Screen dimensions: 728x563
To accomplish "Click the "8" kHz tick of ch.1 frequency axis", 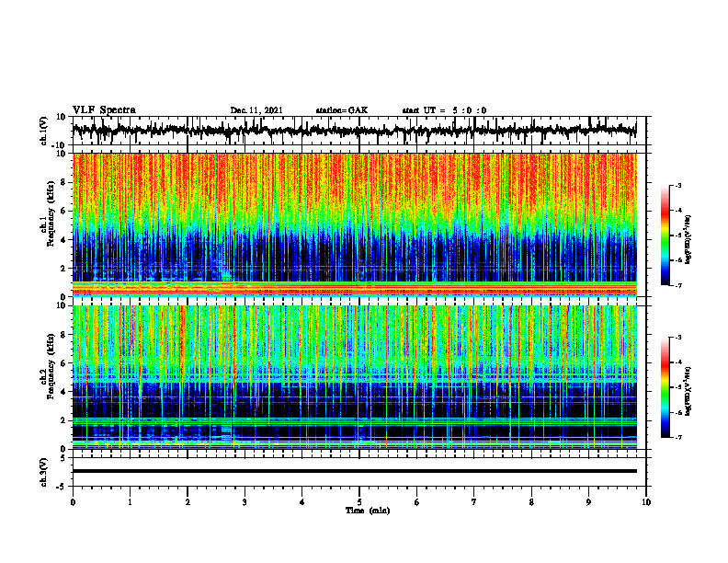I will 64,182.
